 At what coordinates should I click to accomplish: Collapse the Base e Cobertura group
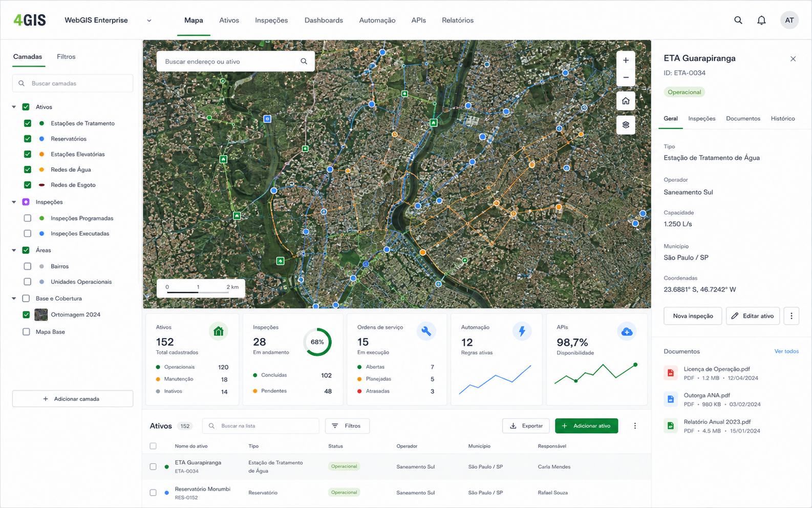14,299
